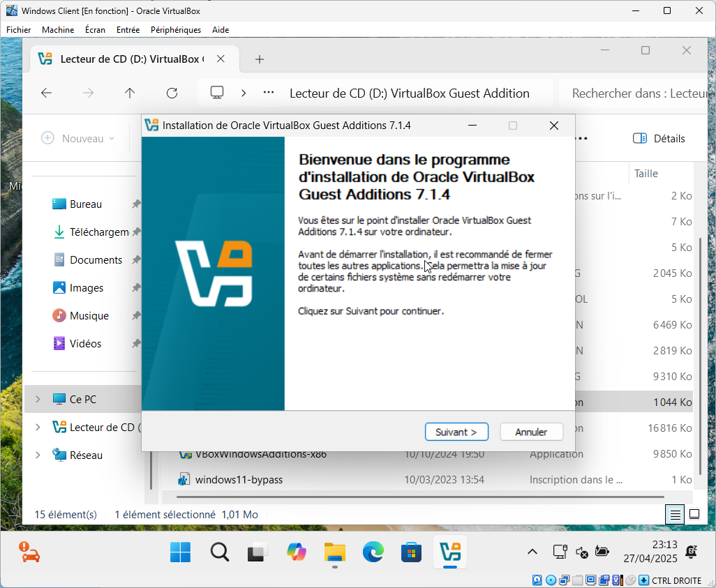Switch Explorer to details list view
This screenshot has width=716, height=588.
point(675,515)
